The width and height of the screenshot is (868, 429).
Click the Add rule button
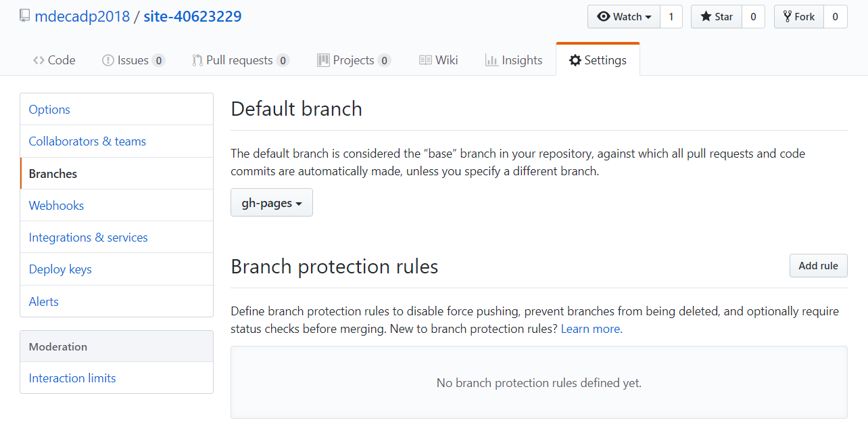pos(818,266)
